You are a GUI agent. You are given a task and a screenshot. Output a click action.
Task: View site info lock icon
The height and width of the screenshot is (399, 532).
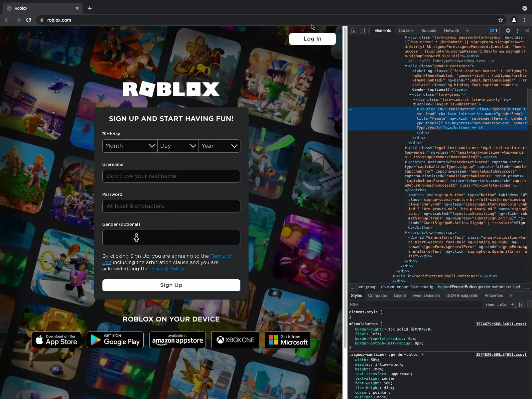pos(42,20)
